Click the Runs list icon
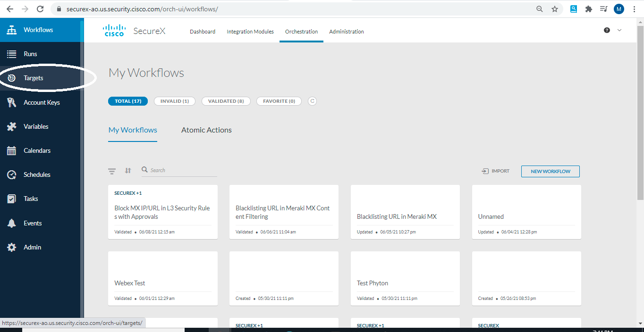The height and width of the screenshot is (332, 644). tap(12, 54)
